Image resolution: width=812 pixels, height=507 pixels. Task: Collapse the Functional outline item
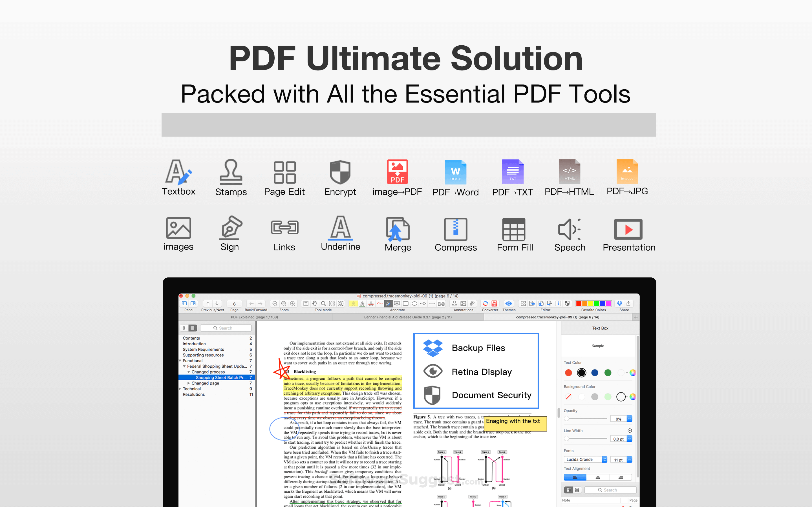click(180, 361)
